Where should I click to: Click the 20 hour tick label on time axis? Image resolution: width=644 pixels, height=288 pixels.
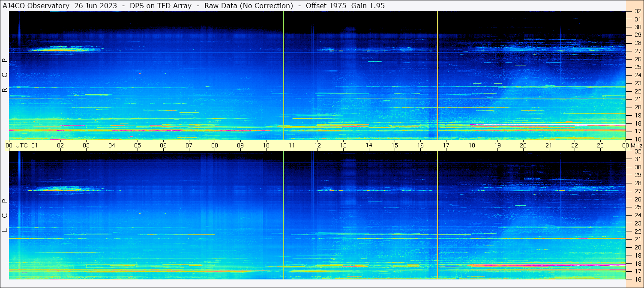pos(523,145)
